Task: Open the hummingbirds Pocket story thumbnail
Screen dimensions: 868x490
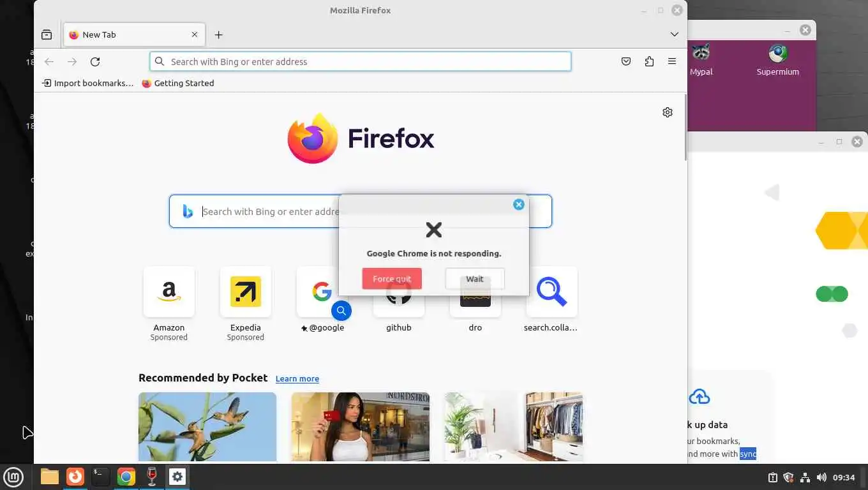Action: click(207, 427)
